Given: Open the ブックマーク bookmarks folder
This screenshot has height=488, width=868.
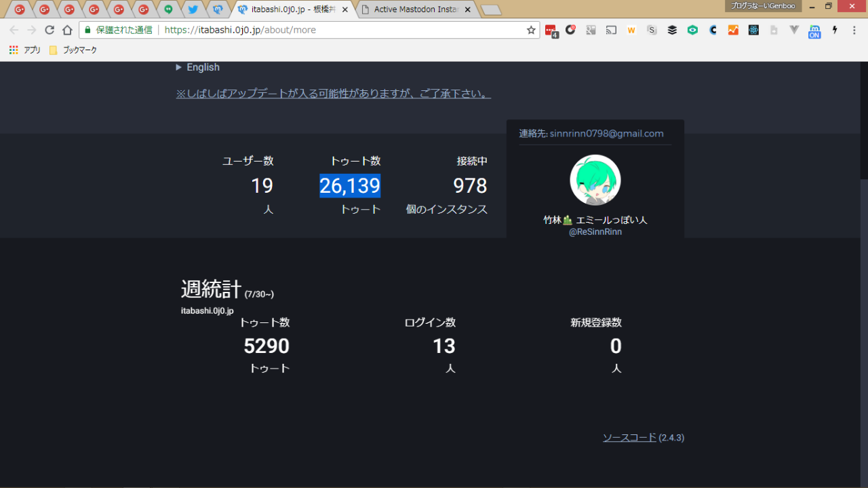Looking at the screenshot, I should point(73,50).
